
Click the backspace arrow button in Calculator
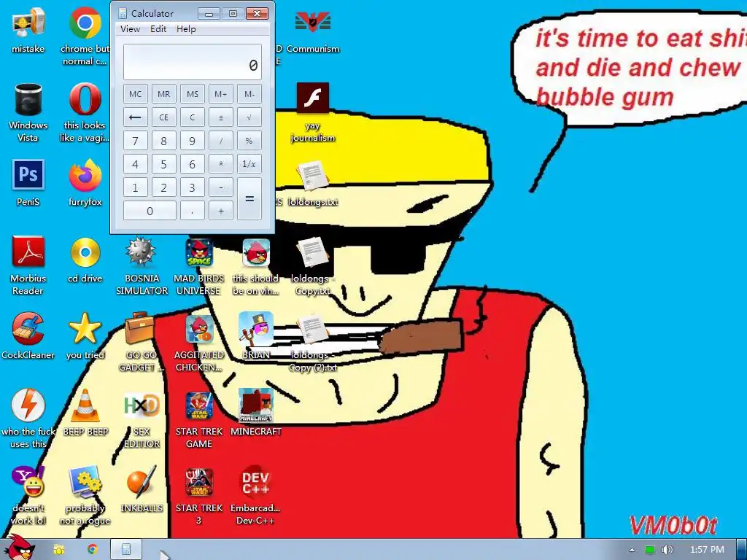[135, 117]
